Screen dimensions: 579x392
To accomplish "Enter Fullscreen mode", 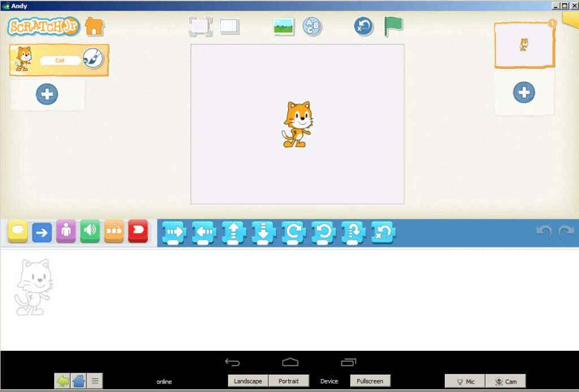I will point(370,381).
